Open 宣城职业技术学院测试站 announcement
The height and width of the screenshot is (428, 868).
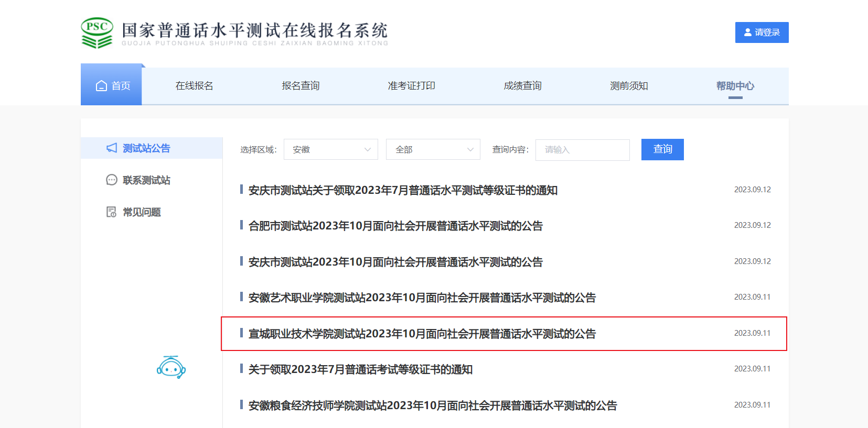pyautogui.click(x=422, y=334)
